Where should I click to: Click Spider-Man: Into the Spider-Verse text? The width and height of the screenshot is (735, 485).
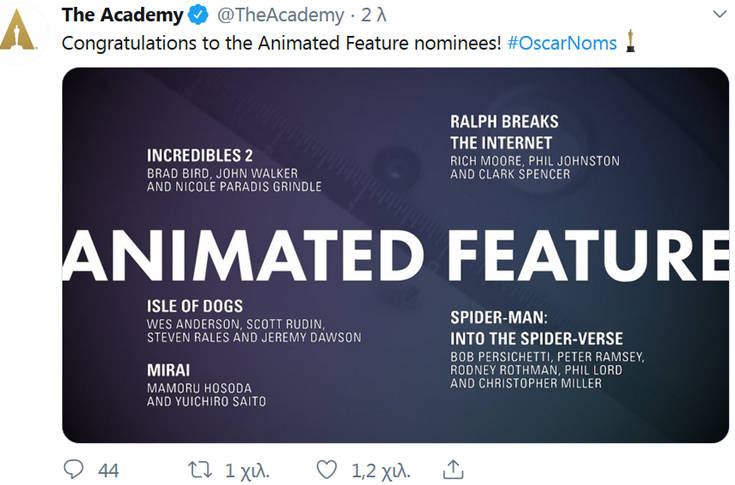(537, 328)
